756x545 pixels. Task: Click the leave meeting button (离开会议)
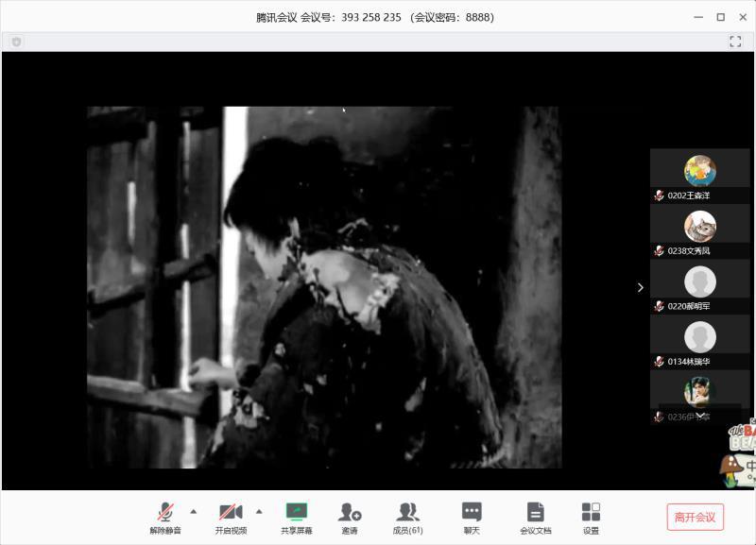tap(695, 517)
